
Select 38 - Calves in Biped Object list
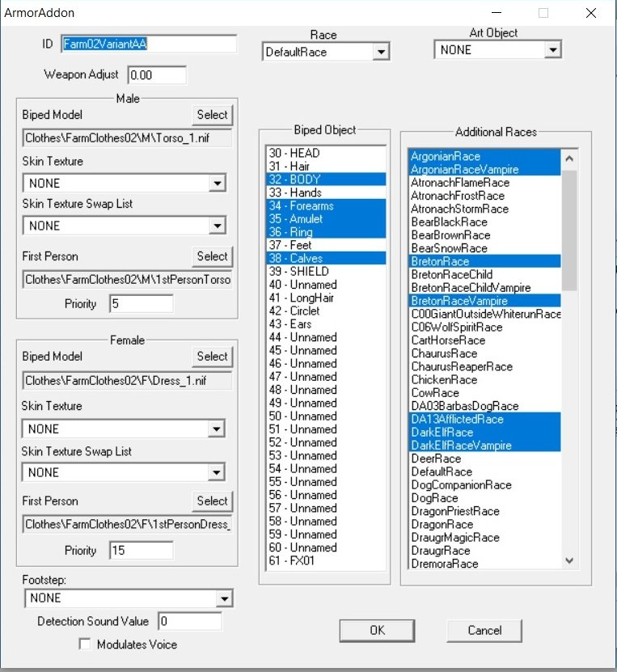[x=326, y=259]
